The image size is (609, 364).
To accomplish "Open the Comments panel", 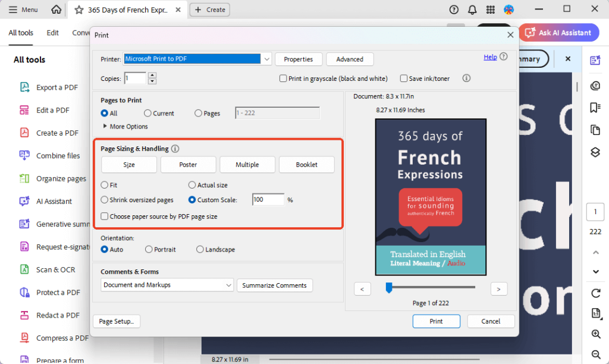I will click(595, 86).
